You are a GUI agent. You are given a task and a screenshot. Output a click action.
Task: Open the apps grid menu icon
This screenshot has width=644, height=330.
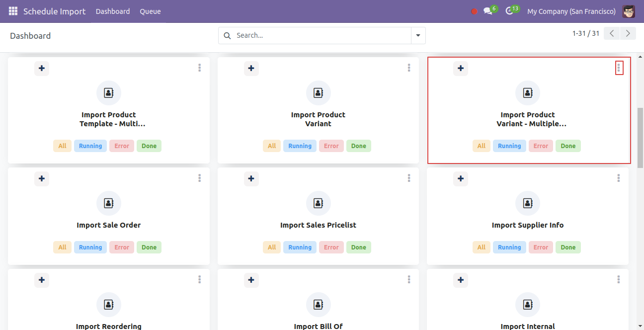[13, 11]
